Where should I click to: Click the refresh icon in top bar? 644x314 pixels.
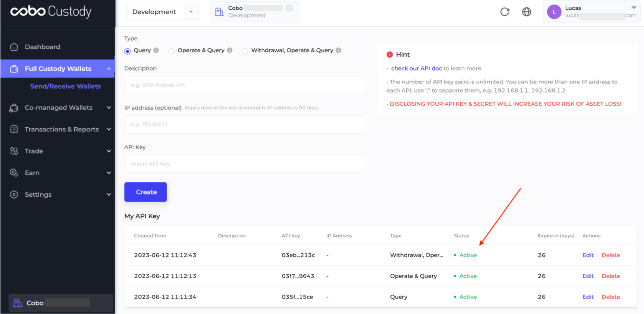click(505, 12)
